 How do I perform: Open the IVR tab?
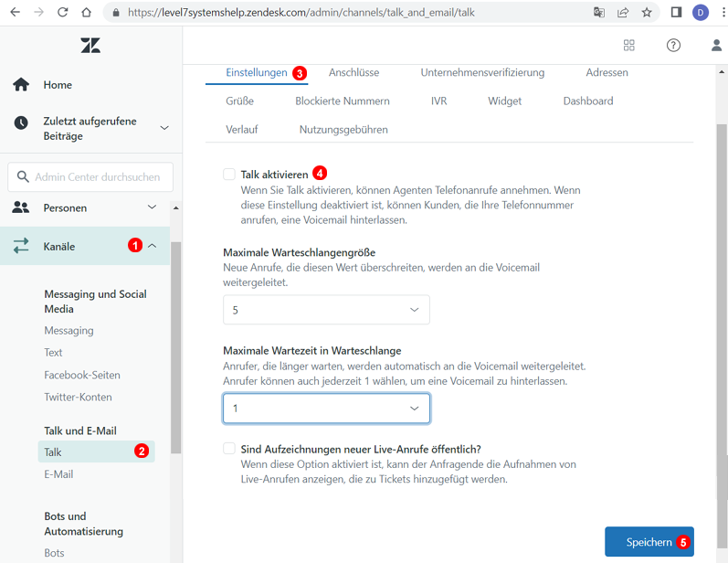coord(438,101)
